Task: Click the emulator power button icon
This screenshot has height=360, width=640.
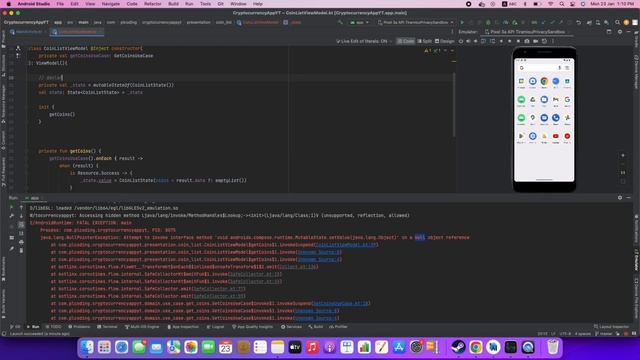Action: point(461,41)
